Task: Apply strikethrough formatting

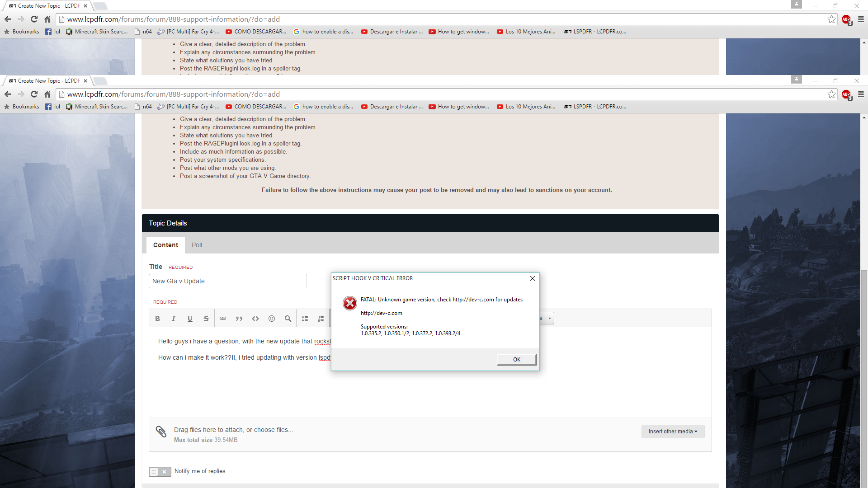Action: pos(206,319)
